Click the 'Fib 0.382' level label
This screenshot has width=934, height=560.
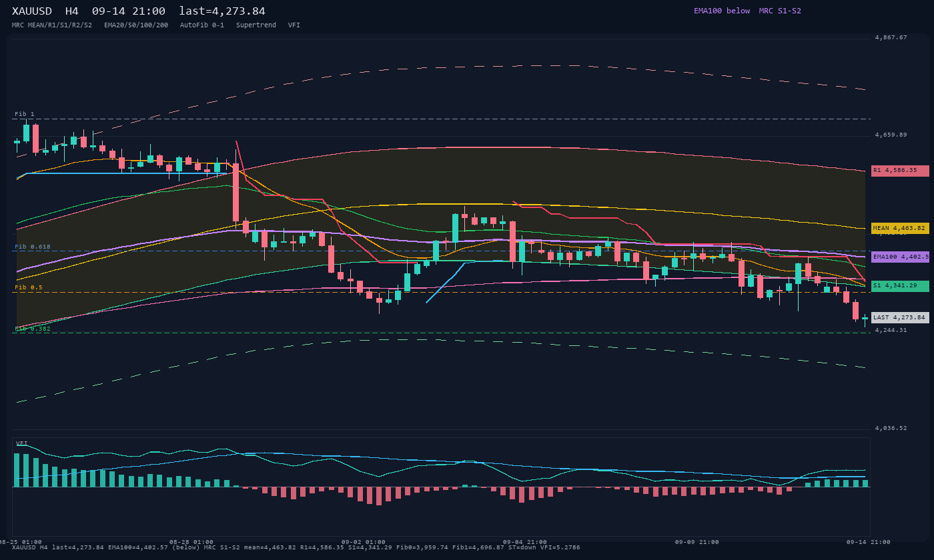tap(33, 329)
